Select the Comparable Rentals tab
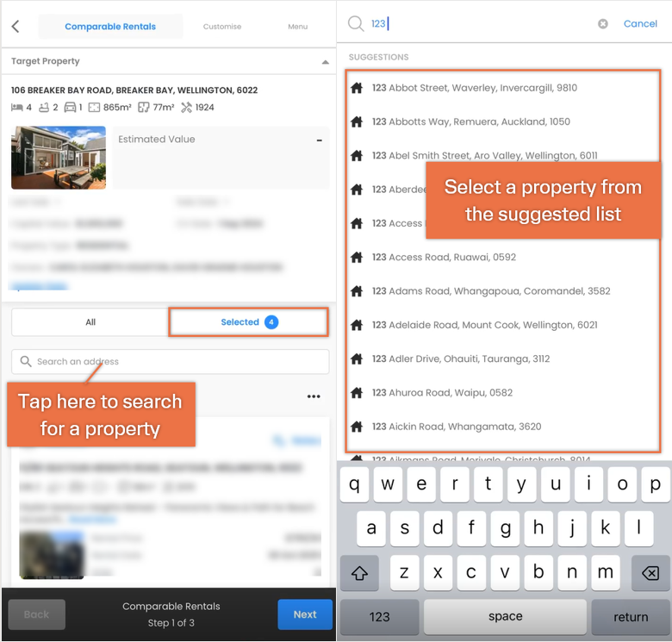The image size is (672, 642). (x=110, y=27)
